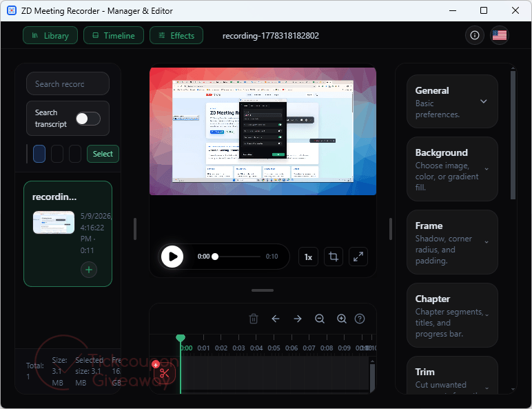The height and width of the screenshot is (409, 532).
Task: Click the video preview canvas
Action: click(x=263, y=132)
